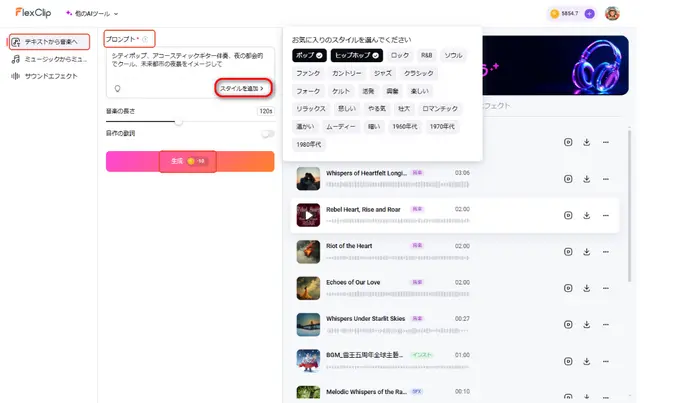Image resolution: width=700 pixels, height=403 pixels.
Task: Click circular icon left of download for Echoes of Our Love
Action: [x=568, y=288]
